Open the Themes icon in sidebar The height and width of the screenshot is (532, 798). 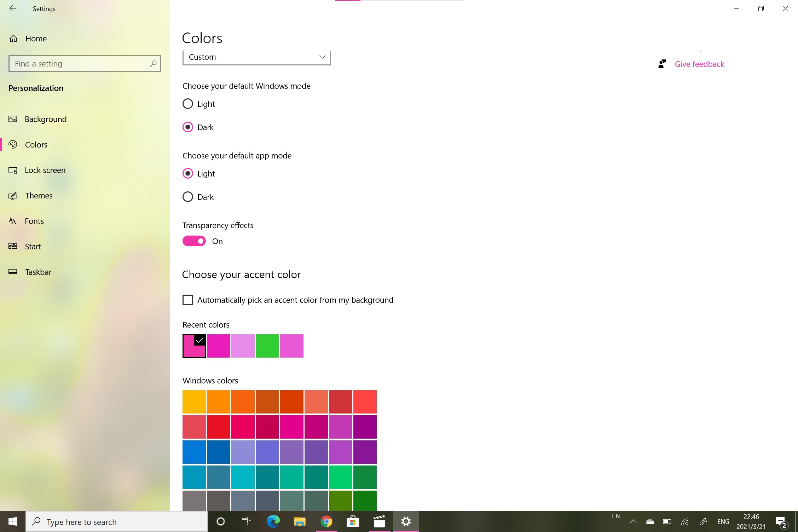(13, 196)
